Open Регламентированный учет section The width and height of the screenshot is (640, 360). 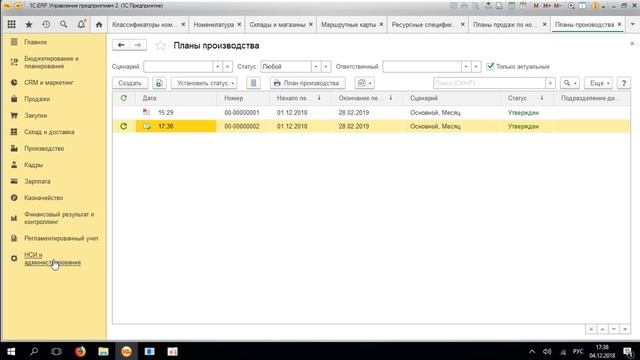pyautogui.click(x=61, y=238)
